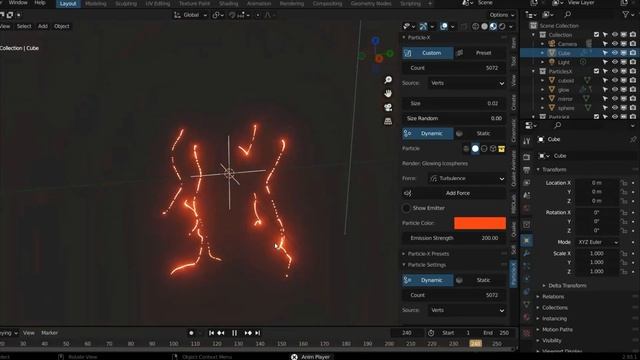Choose the cube render type icon in Particle row

click(x=493, y=149)
